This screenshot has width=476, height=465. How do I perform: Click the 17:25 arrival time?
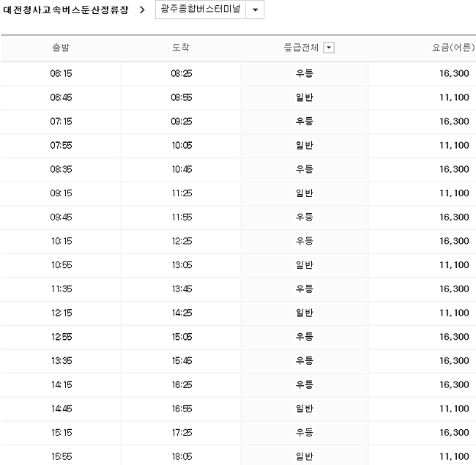182,433
